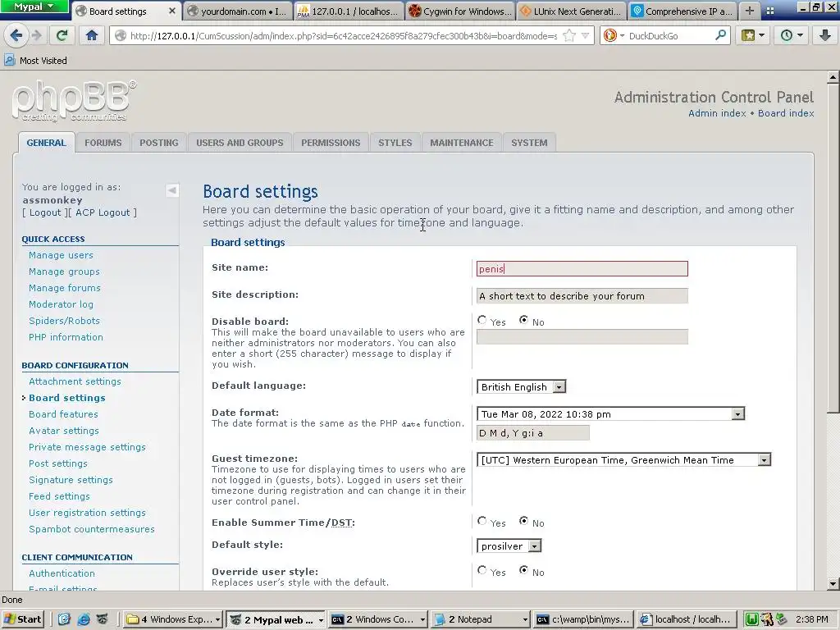840x630 pixels.
Task: Open the Guest timezone dropdown
Action: [x=623, y=459]
